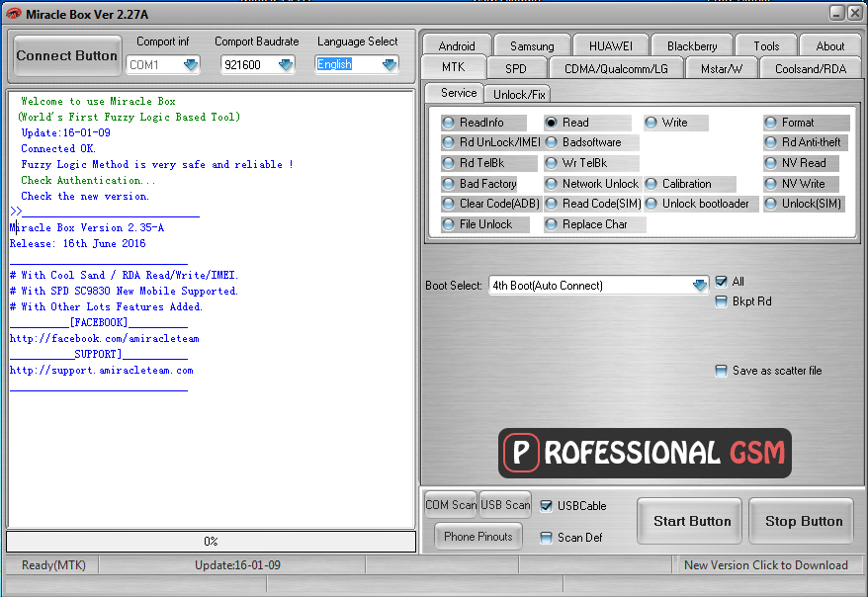
Task: Click the Start Button
Action: 690,521
